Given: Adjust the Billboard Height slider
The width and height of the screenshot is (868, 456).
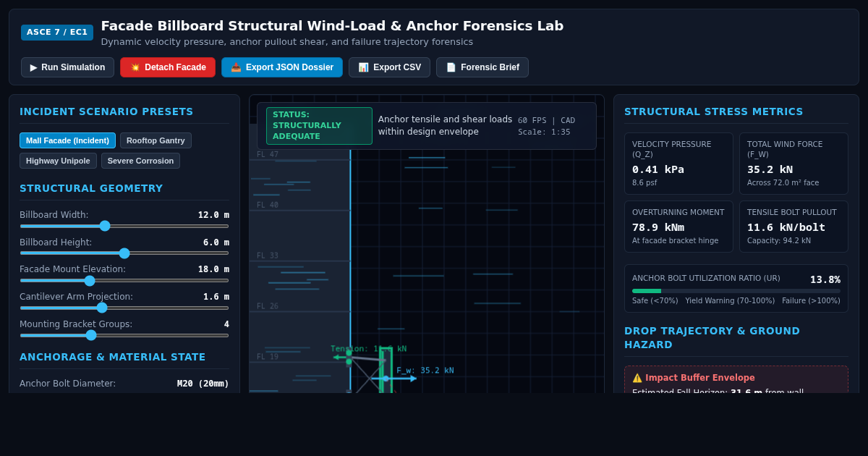Looking at the screenshot, I should point(124,253).
